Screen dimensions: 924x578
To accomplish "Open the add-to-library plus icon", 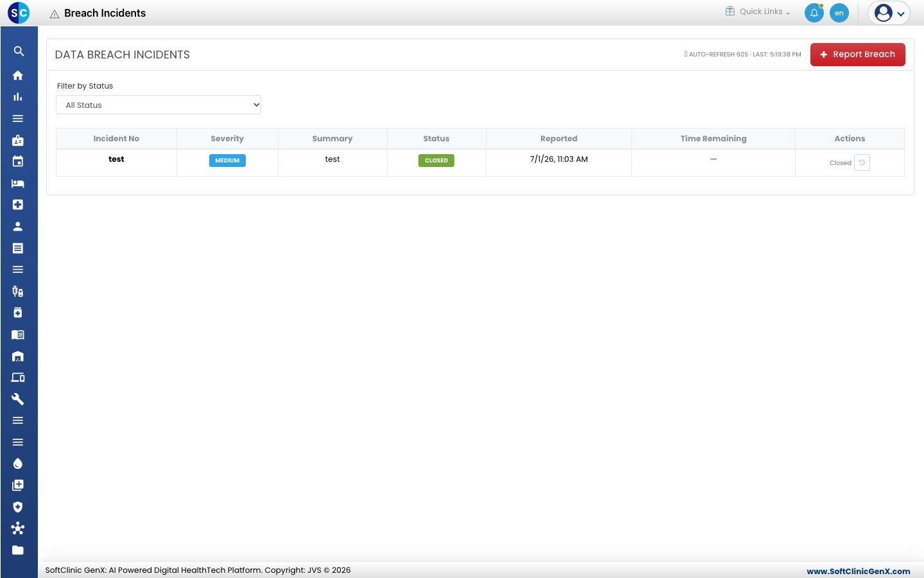I will click(x=18, y=486).
